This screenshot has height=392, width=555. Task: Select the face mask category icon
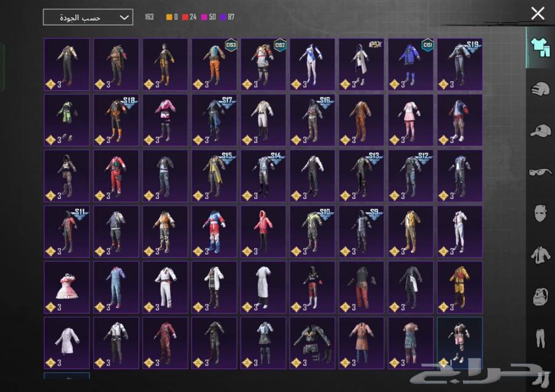(540, 213)
